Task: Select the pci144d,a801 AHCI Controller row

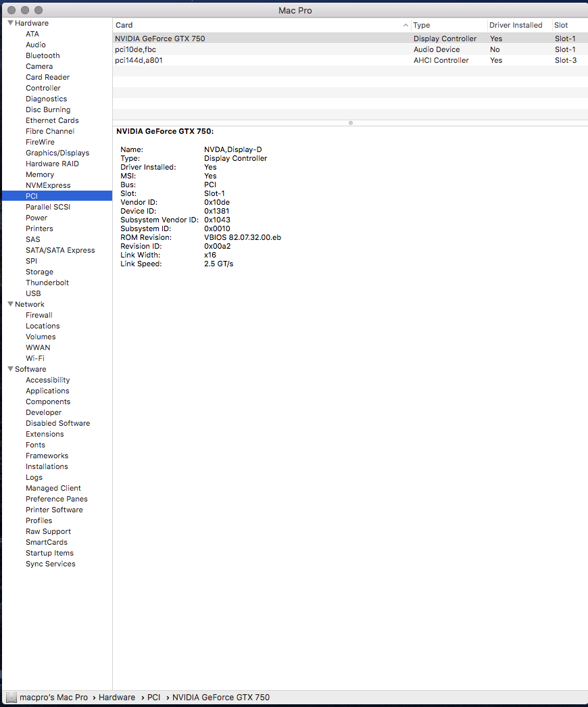Action: coord(350,60)
